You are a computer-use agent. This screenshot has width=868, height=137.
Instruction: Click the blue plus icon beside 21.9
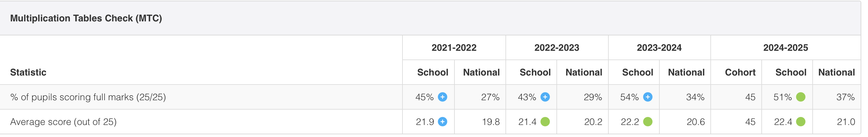[x=442, y=122]
